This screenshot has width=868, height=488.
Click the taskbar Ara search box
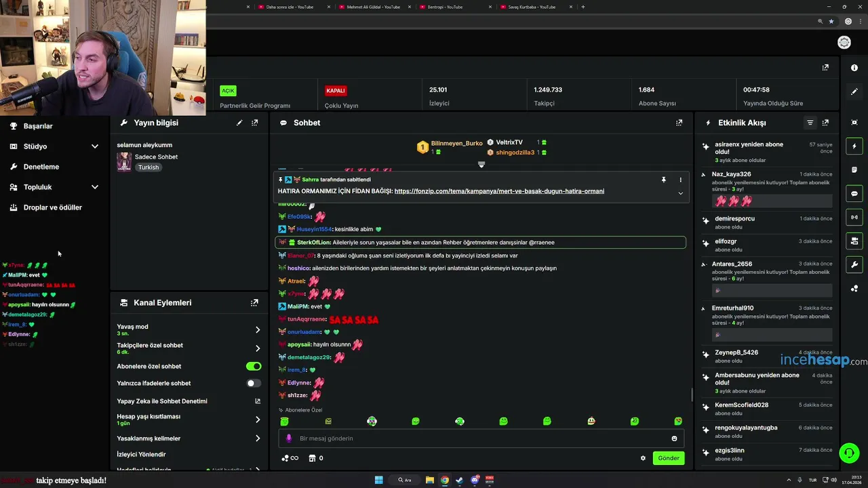[x=405, y=480]
